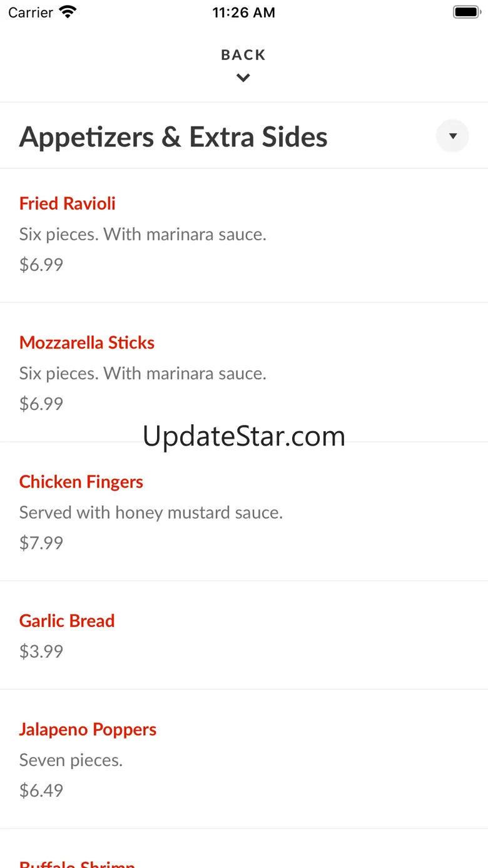Click 'Served with honey mustard sauce' description
Viewport: 488px width, 868px height.
[151, 513]
